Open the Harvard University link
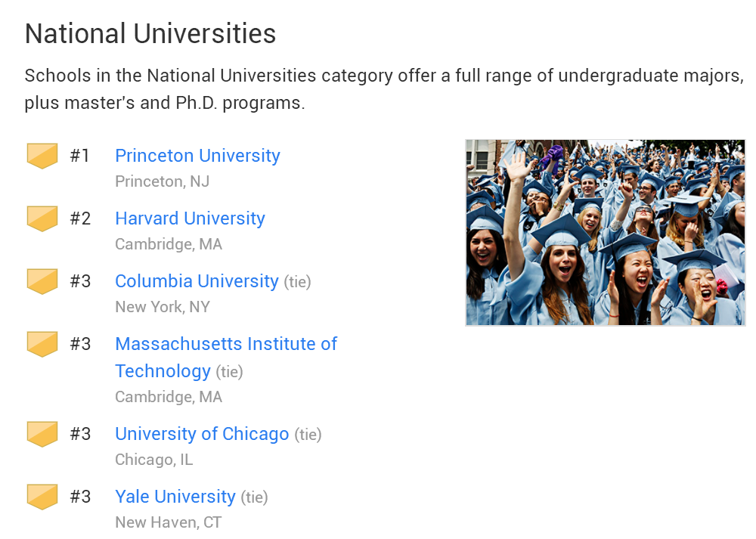Image resolution: width=756 pixels, height=539 pixels. [x=190, y=218]
